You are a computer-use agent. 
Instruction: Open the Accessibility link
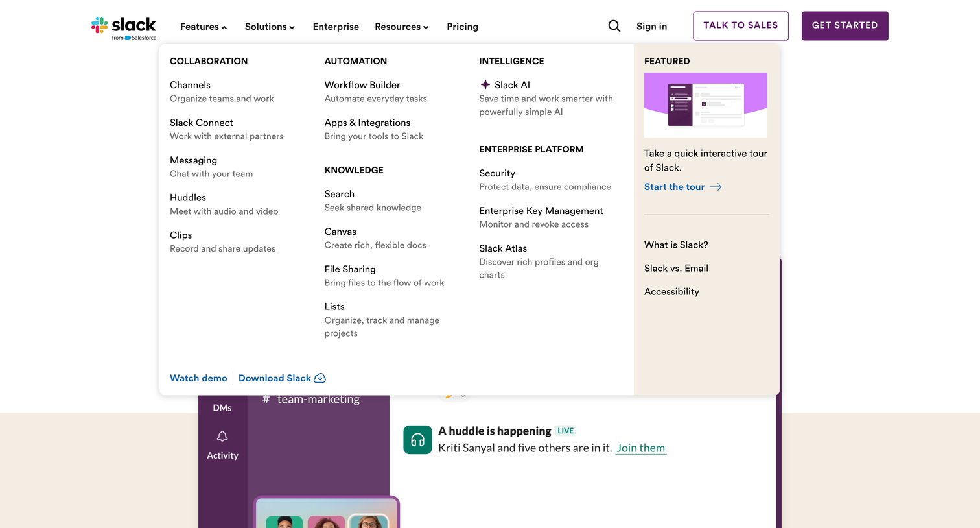pyautogui.click(x=671, y=291)
